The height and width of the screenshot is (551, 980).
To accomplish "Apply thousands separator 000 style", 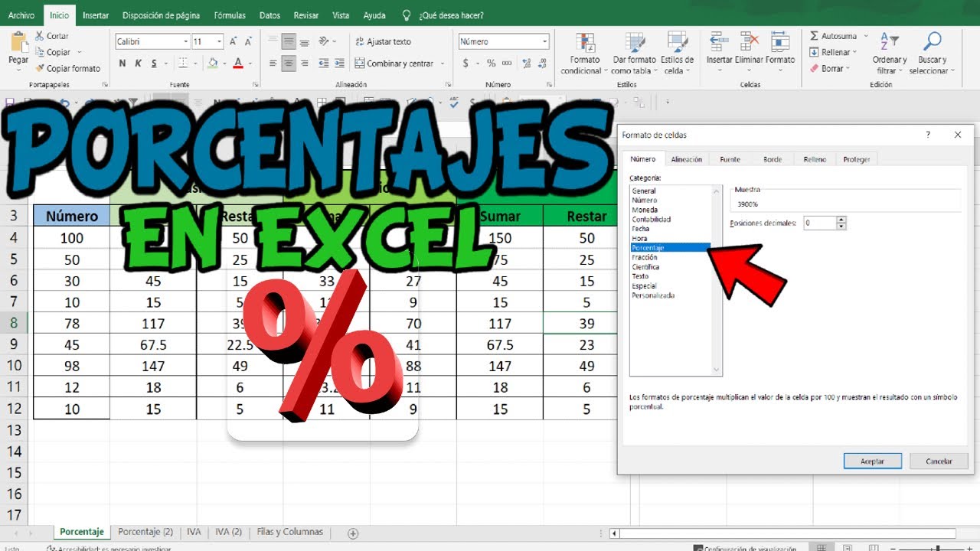I will (x=506, y=64).
